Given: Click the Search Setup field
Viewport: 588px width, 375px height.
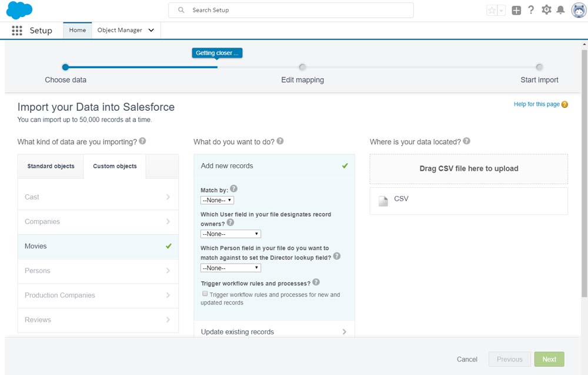Looking at the screenshot, I should click(x=291, y=10).
